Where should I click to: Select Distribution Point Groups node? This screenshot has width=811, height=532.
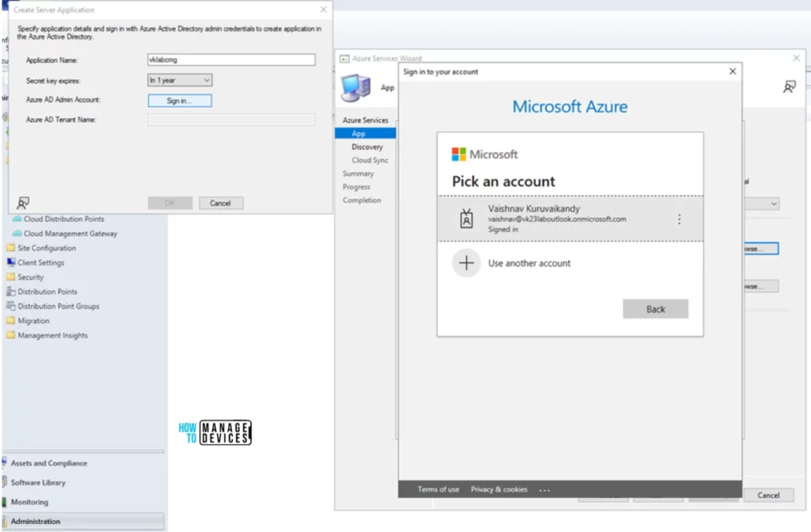pos(59,306)
